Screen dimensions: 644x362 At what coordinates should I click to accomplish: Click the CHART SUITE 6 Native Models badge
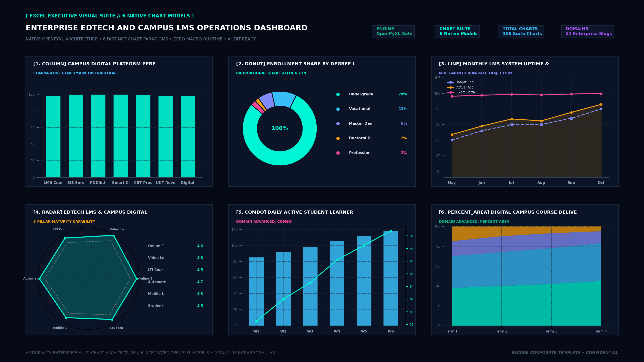point(457,32)
